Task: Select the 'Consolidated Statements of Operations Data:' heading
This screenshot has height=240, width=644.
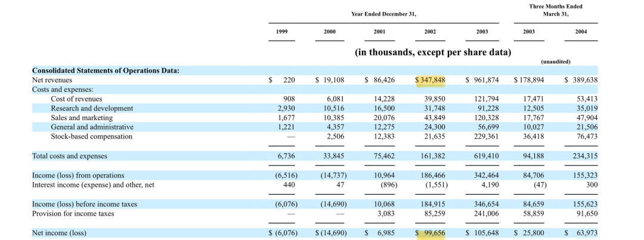Action: click(106, 70)
